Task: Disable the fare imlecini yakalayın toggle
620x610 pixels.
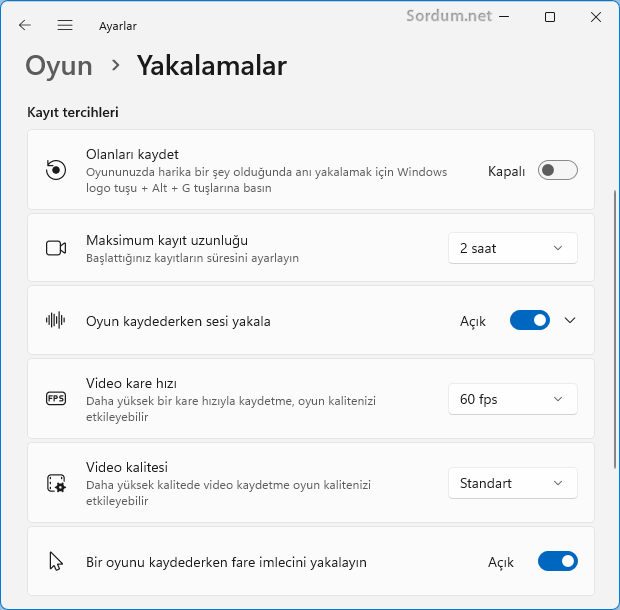Action: 558,561
